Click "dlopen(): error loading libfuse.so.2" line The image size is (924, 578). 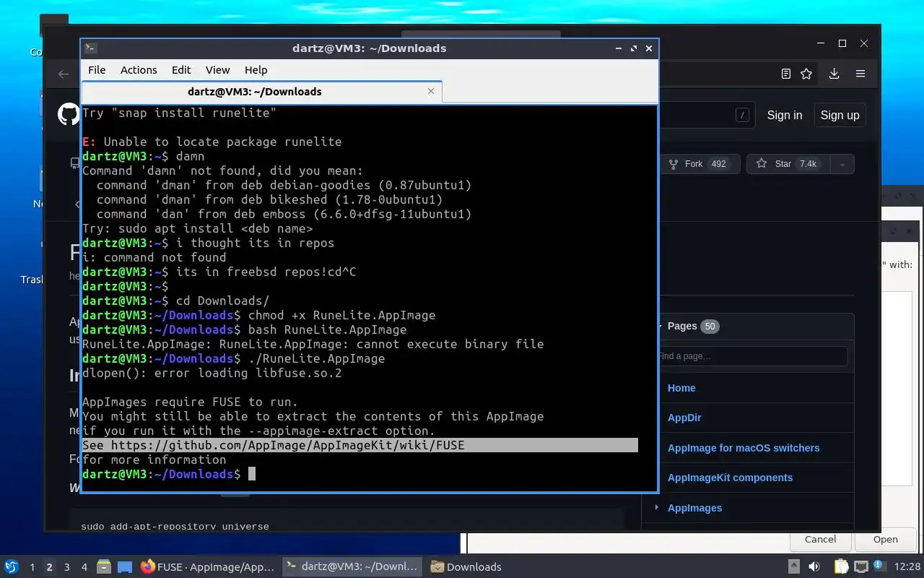pos(212,373)
